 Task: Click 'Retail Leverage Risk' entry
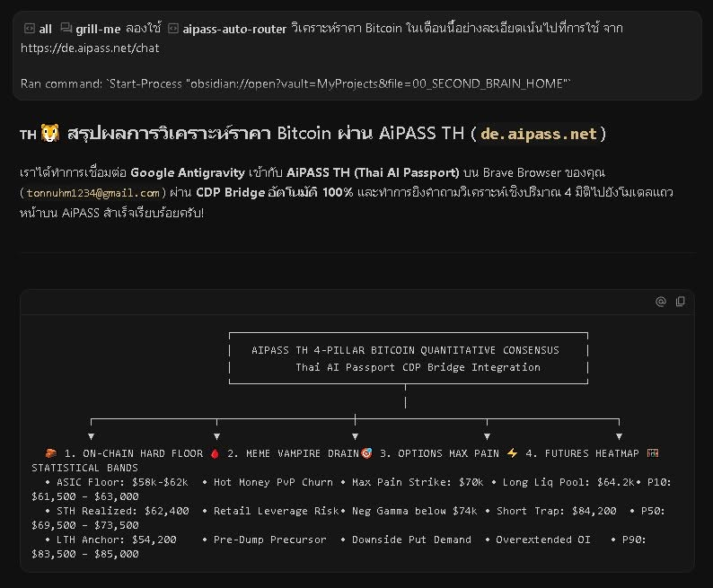(x=276, y=511)
